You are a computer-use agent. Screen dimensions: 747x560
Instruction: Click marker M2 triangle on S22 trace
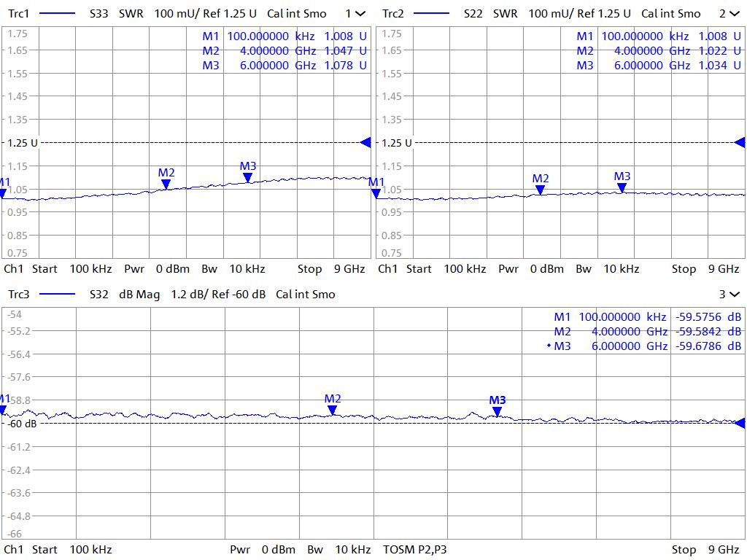coord(540,190)
